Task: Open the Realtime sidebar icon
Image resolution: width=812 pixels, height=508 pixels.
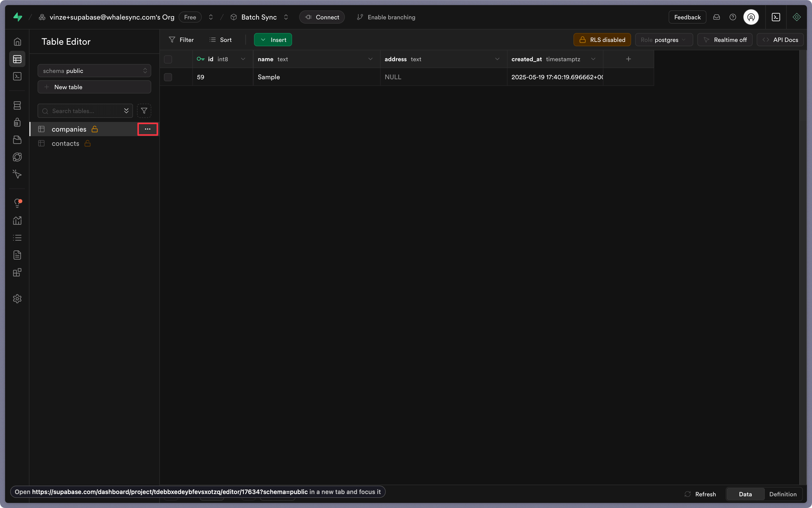Action: [17, 174]
